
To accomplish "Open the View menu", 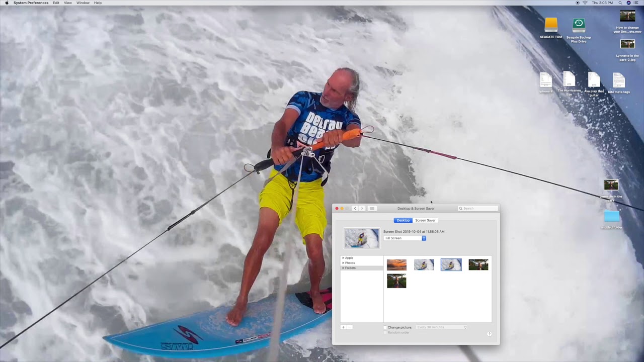I will tap(68, 3).
